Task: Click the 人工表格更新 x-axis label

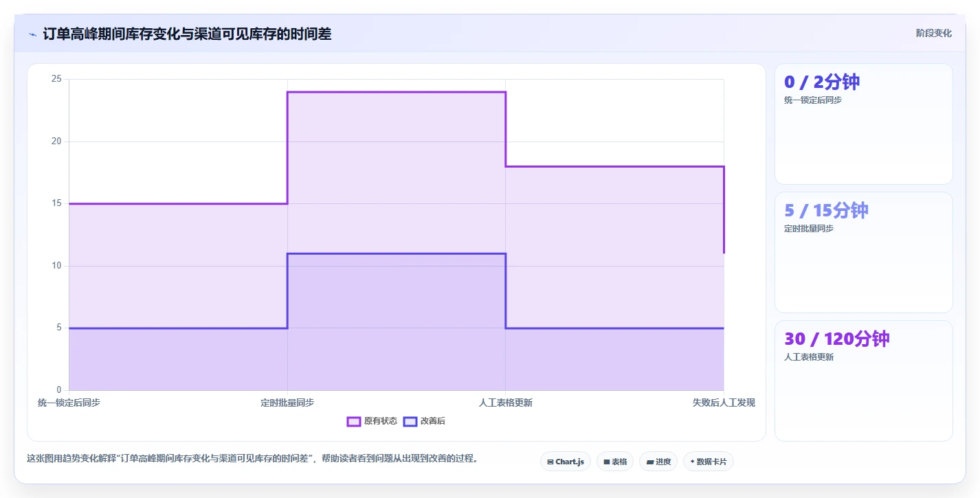Action: (506, 403)
